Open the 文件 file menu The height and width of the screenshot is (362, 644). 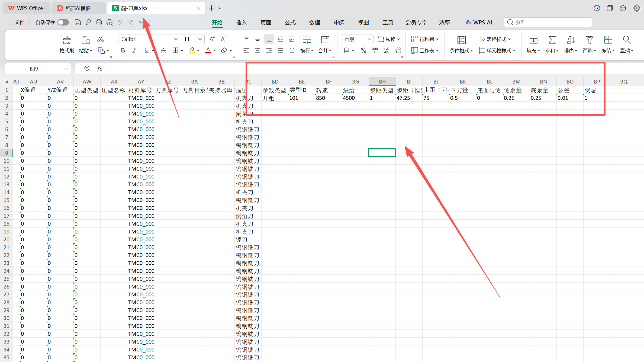[x=16, y=22]
